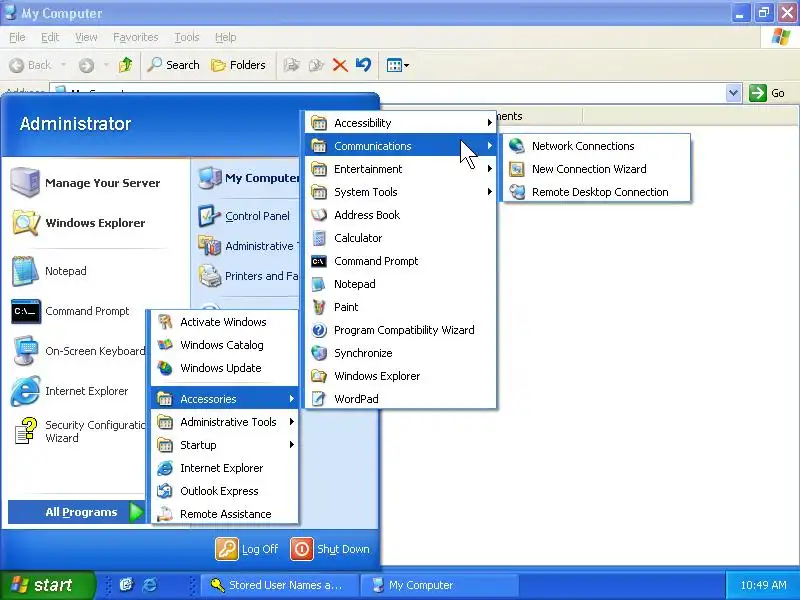Viewport: 800px width, 600px height.
Task: Launch Paint from Accessories
Action: [x=401, y=307]
